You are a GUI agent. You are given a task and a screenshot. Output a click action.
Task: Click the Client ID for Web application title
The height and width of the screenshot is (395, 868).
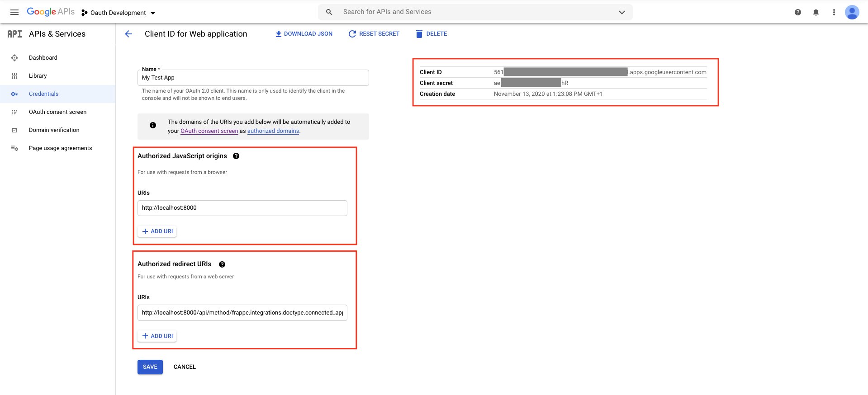coord(196,34)
